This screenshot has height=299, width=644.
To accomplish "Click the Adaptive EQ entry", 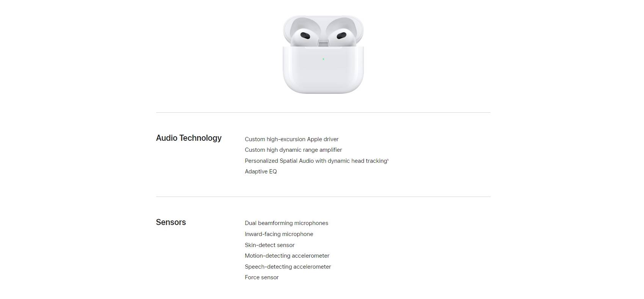I will tap(261, 172).
